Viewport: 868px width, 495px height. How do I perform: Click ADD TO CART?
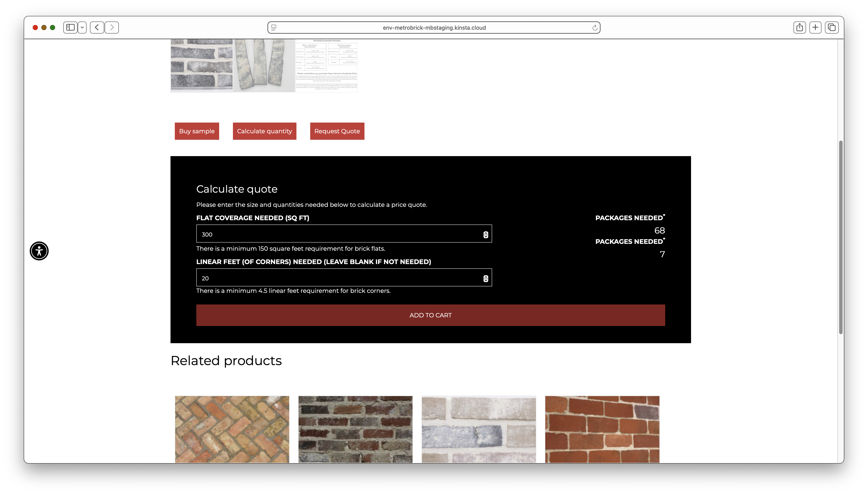click(430, 315)
